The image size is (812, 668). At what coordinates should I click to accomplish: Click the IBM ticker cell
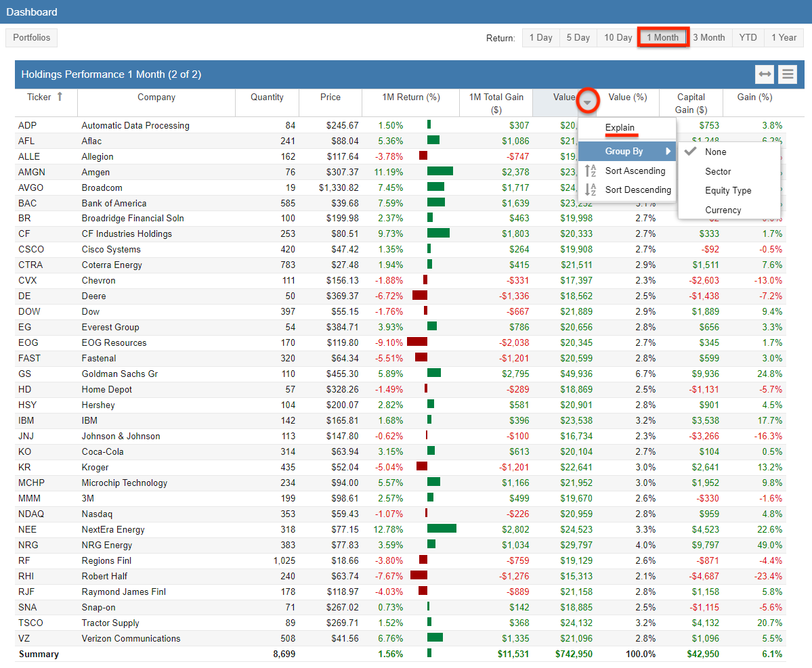(26, 420)
